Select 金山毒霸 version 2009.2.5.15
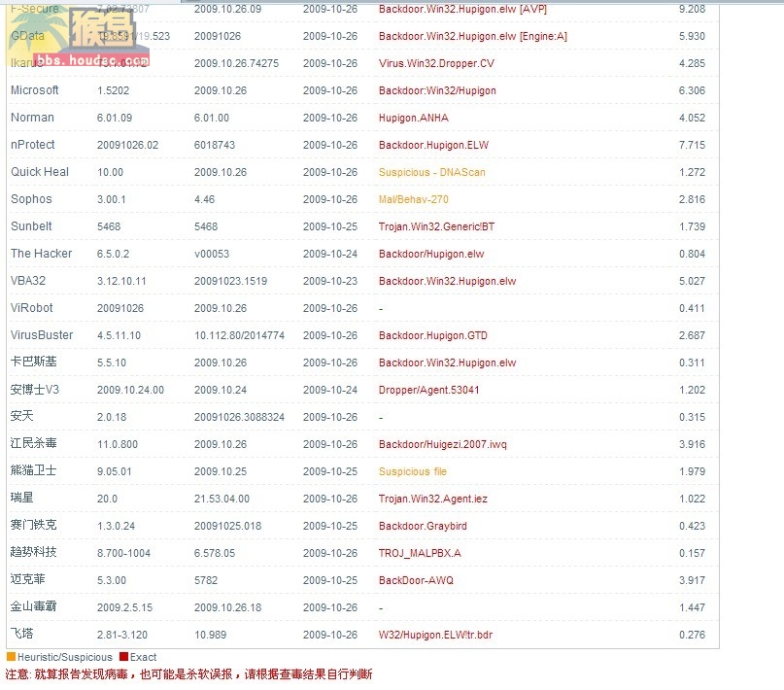This screenshot has width=784, height=690. point(124,607)
